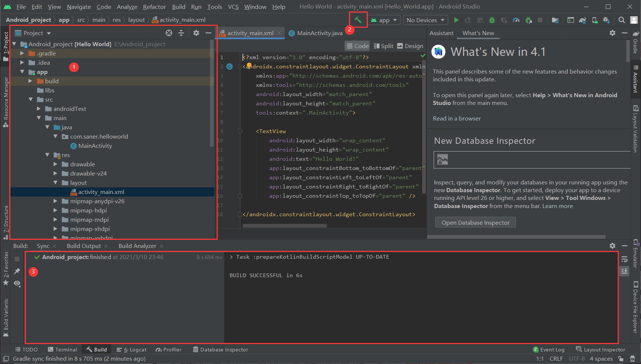Open the Read in a browser link
This screenshot has width=641, height=364.
[x=457, y=118]
